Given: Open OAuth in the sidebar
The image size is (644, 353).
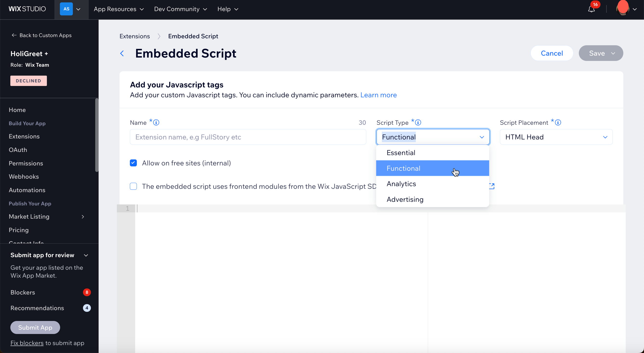Looking at the screenshot, I should 18,150.
